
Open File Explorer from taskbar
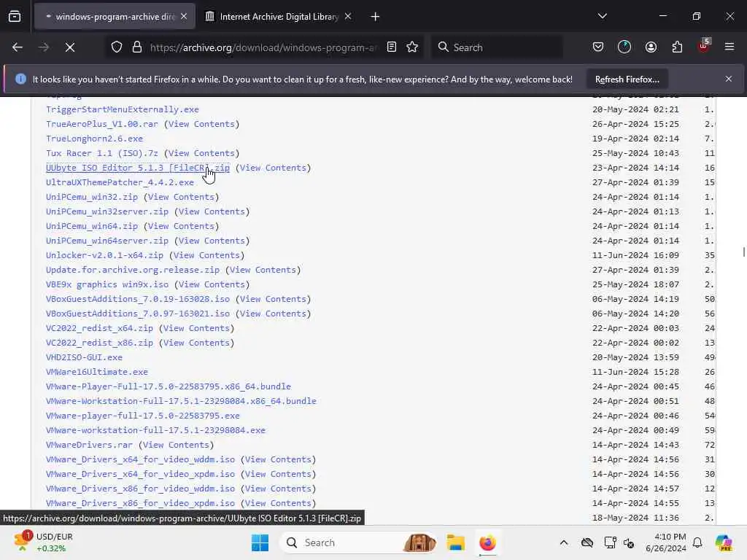[455, 542]
